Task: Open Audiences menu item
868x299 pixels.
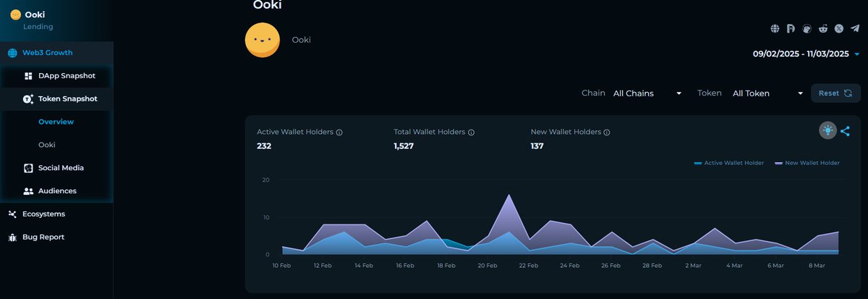Action: [57, 191]
